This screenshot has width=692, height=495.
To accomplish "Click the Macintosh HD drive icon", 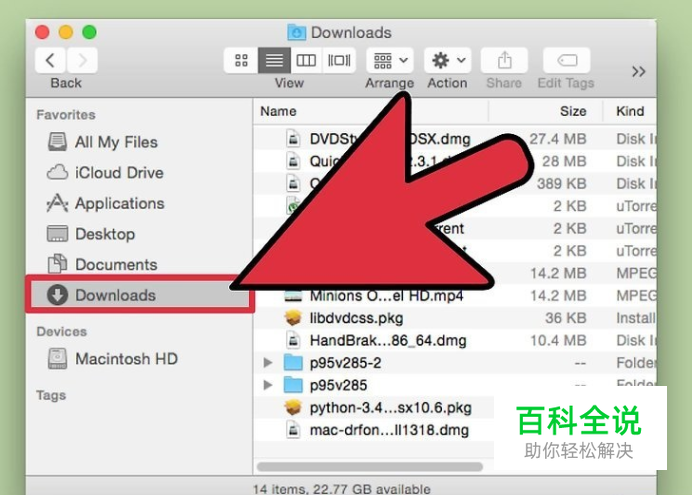I will coord(57,359).
